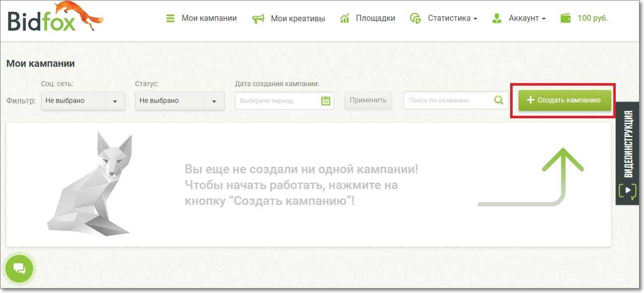This screenshot has width=644, height=293.
Task: Click the hamburger icon beside Мои кампании
Action: [171, 19]
